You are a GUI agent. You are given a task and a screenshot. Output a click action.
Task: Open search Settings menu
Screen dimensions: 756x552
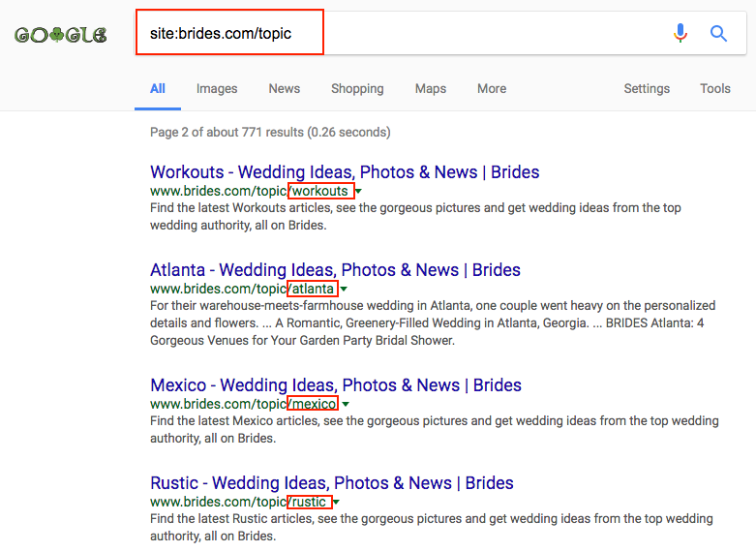pos(647,89)
